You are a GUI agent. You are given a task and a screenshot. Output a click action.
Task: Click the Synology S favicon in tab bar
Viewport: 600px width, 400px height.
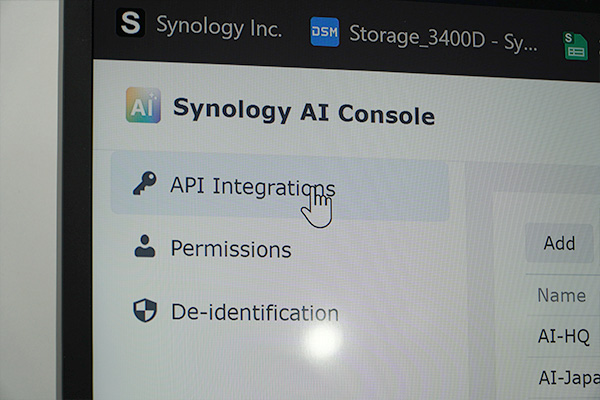[x=130, y=23]
